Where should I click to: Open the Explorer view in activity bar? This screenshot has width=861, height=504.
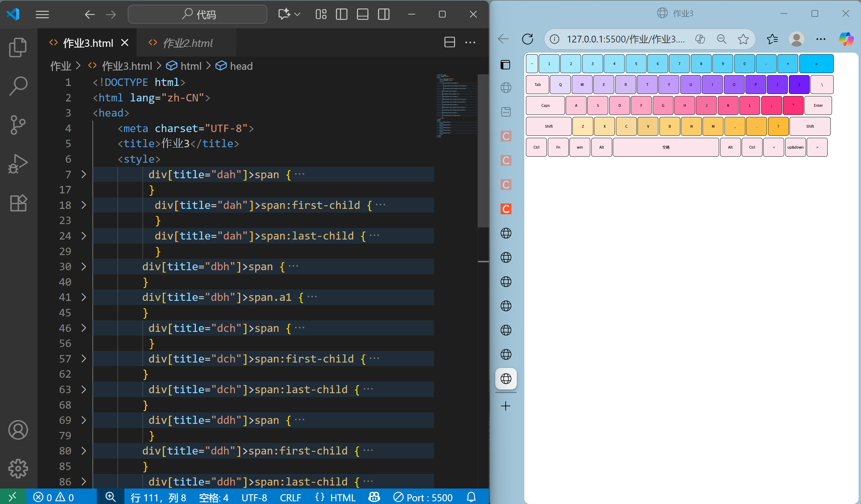click(18, 47)
